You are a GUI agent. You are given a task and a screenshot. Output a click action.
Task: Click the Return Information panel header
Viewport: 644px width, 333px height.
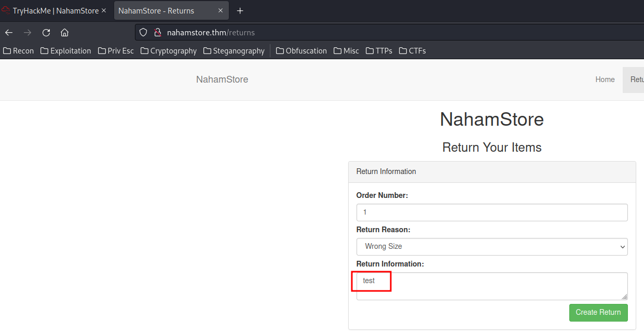492,172
